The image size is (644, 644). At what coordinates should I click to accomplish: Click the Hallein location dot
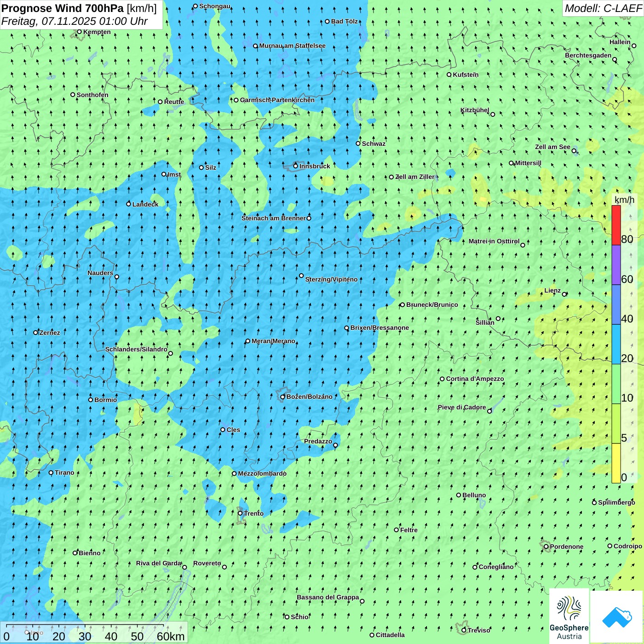point(634,46)
